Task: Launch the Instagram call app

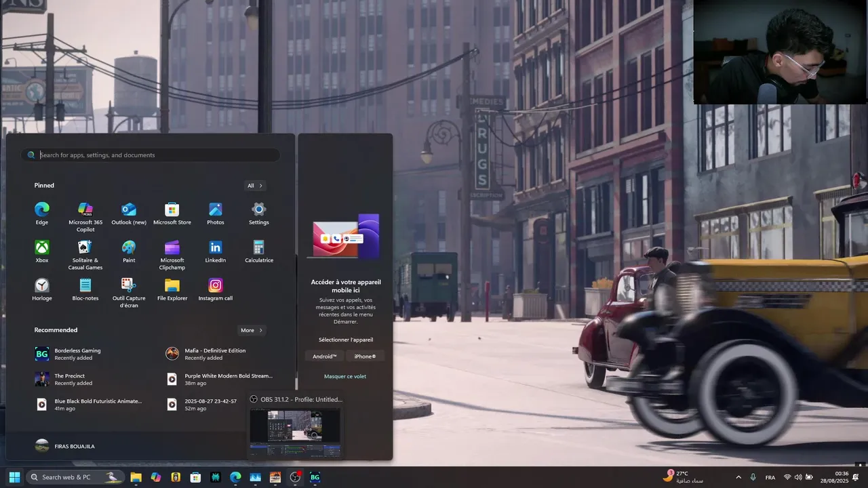Action: (x=216, y=289)
